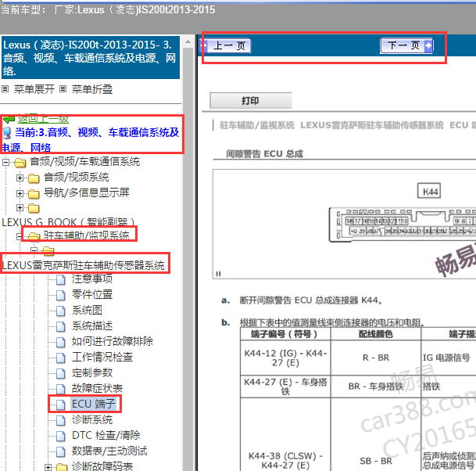Open the 系统描述 page

point(92,325)
